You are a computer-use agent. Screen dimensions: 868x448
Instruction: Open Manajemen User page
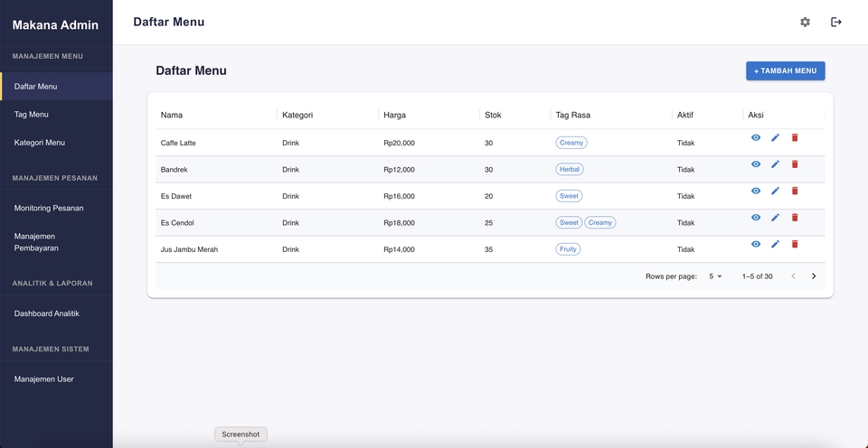tap(44, 379)
